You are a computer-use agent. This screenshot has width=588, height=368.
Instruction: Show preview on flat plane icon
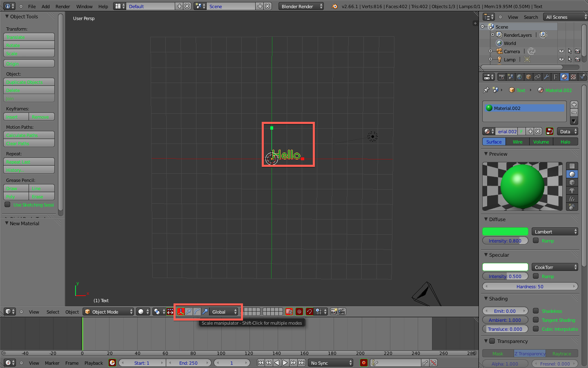[572, 166]
